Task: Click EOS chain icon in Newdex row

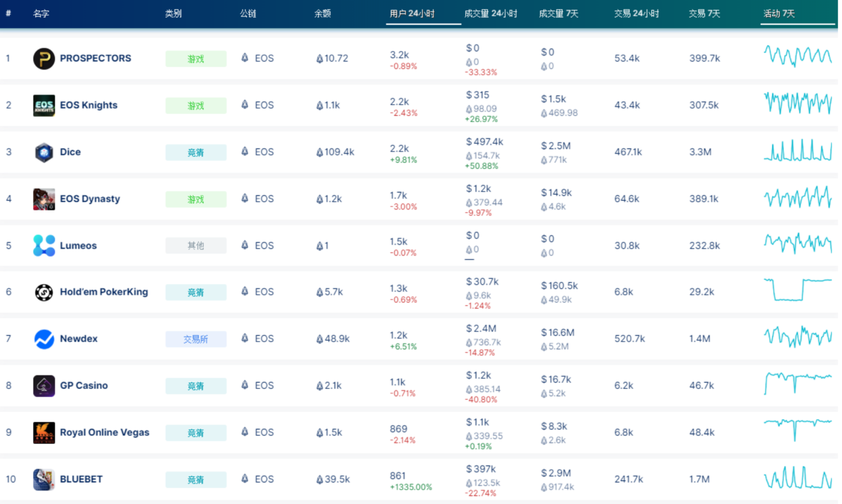Action: coord(244,338)
